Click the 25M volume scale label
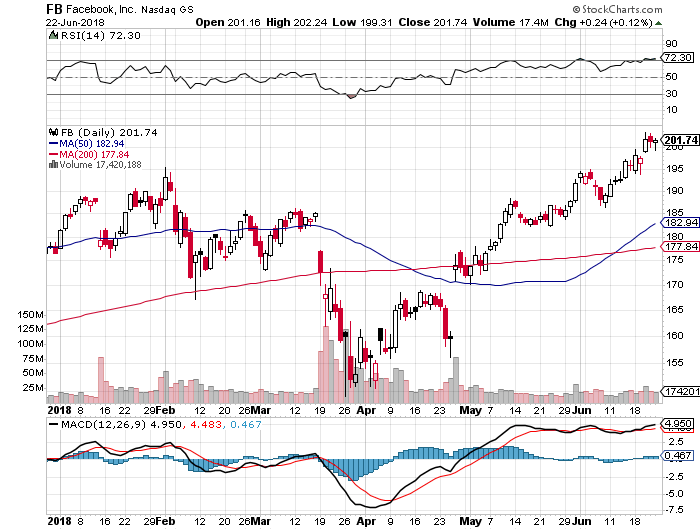The width and height of the screenshot is (700, 530). [x=33, y=388]
